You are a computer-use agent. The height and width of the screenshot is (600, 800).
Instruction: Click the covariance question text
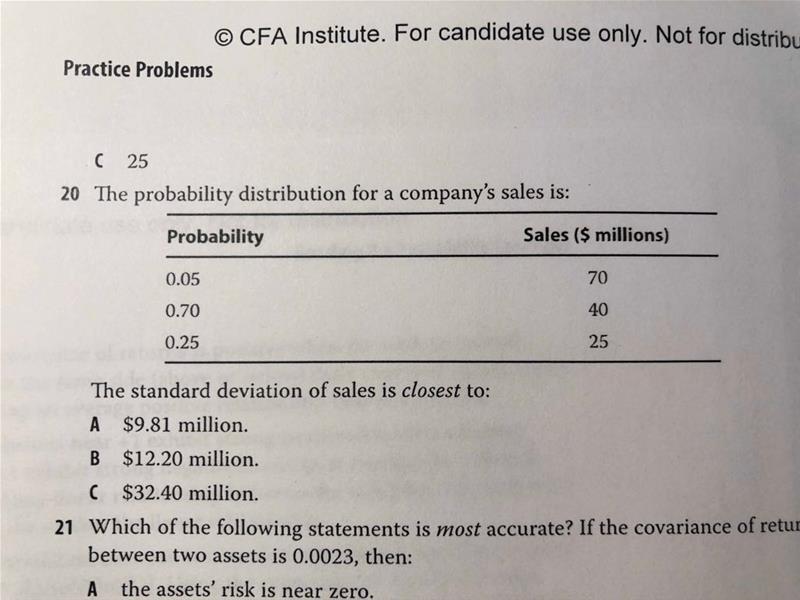pyautogui.click(x=440, y=526)
